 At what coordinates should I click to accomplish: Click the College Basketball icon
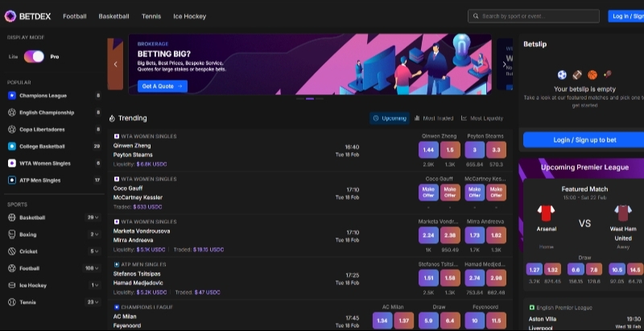[x=12, y=147]
